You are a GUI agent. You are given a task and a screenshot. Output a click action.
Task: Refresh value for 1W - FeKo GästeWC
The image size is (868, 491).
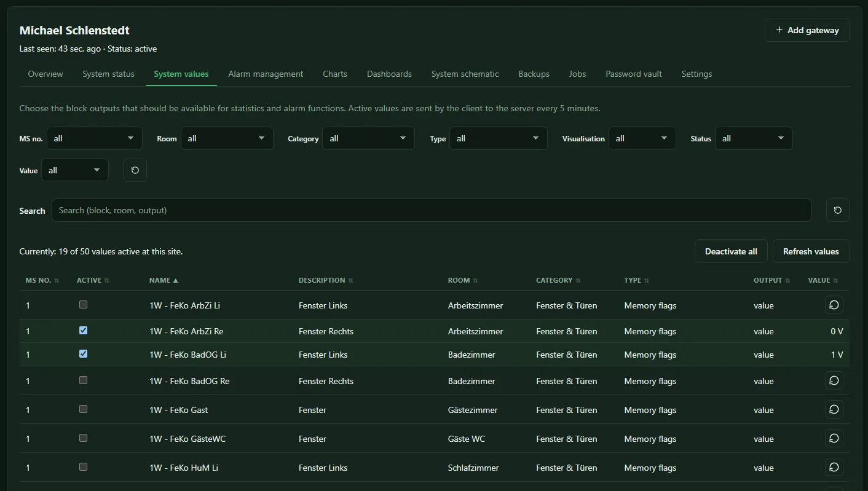tap(834, 438)
